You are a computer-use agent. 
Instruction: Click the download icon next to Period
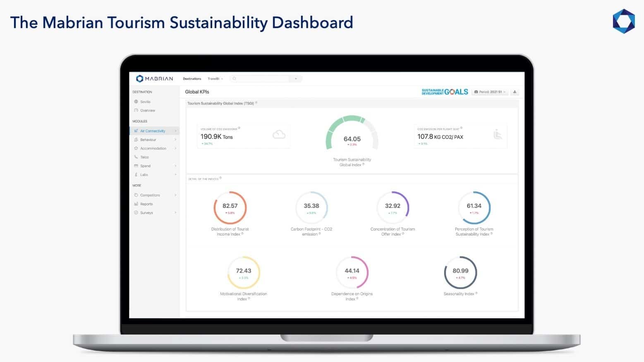coord(515,92)
